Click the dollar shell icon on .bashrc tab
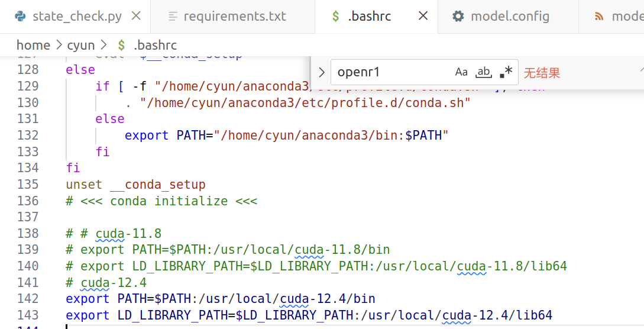Viewport: 644px width, 329px height. point(336,17)
